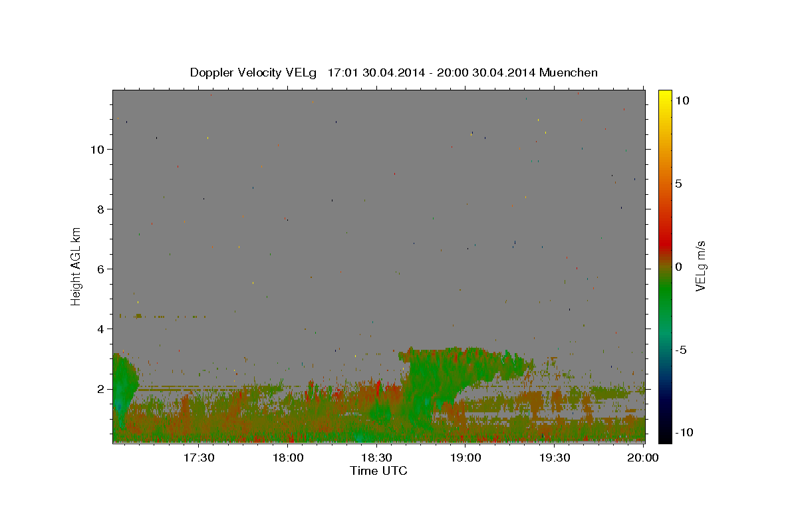Click the 20:00 time tick label
Image resolution: width=798 pixels, height=532 pixels.
coord(644,458)
